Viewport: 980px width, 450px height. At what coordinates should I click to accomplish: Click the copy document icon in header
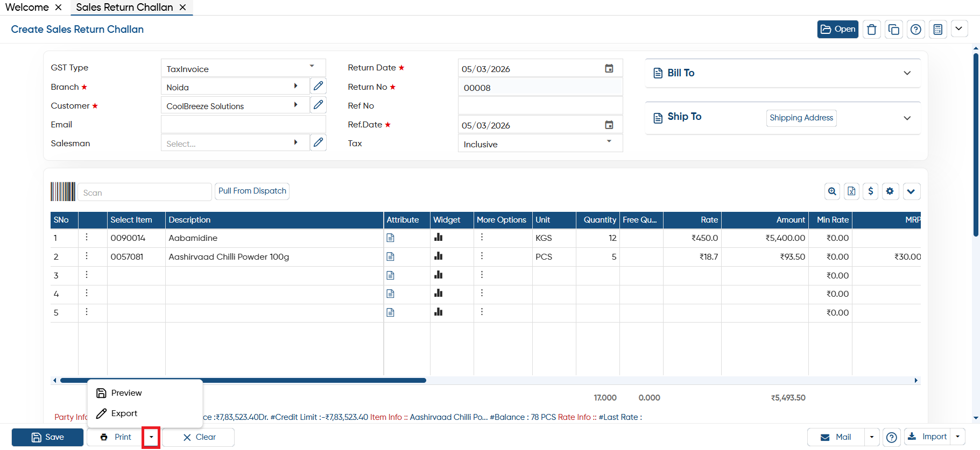893,30
